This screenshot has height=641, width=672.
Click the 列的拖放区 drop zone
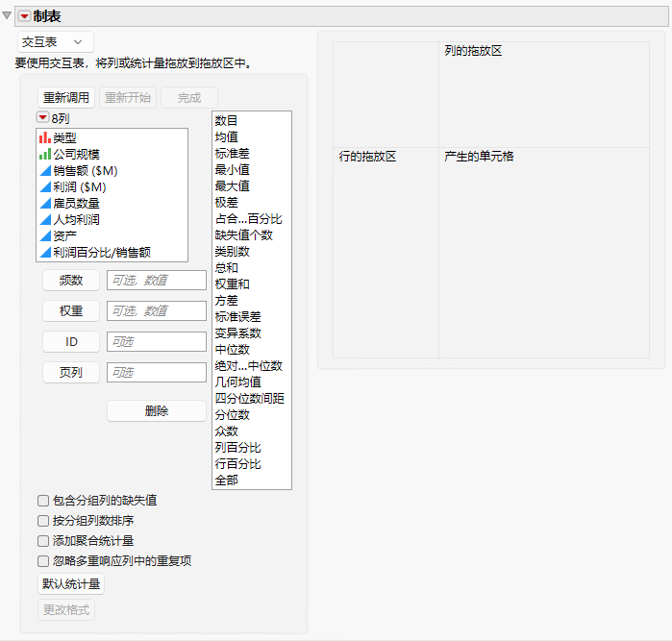[544, 95]
